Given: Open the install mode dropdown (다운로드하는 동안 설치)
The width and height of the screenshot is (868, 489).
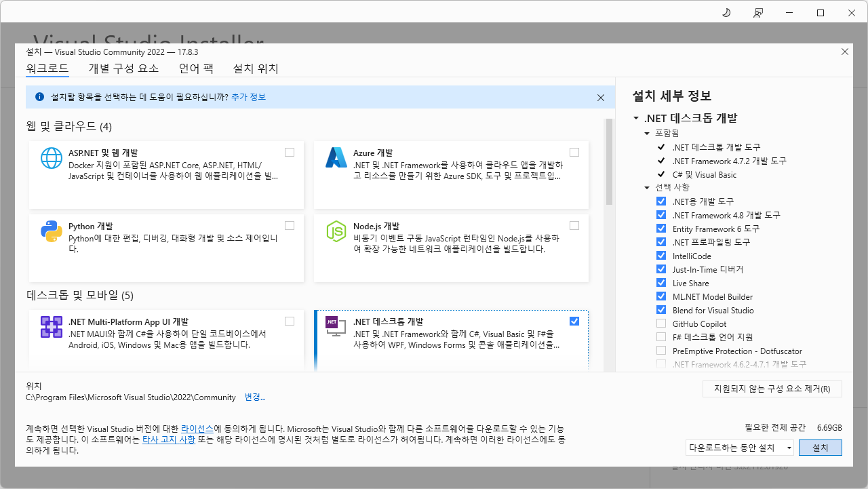Looking at the screenshot, I should point(739,448).
